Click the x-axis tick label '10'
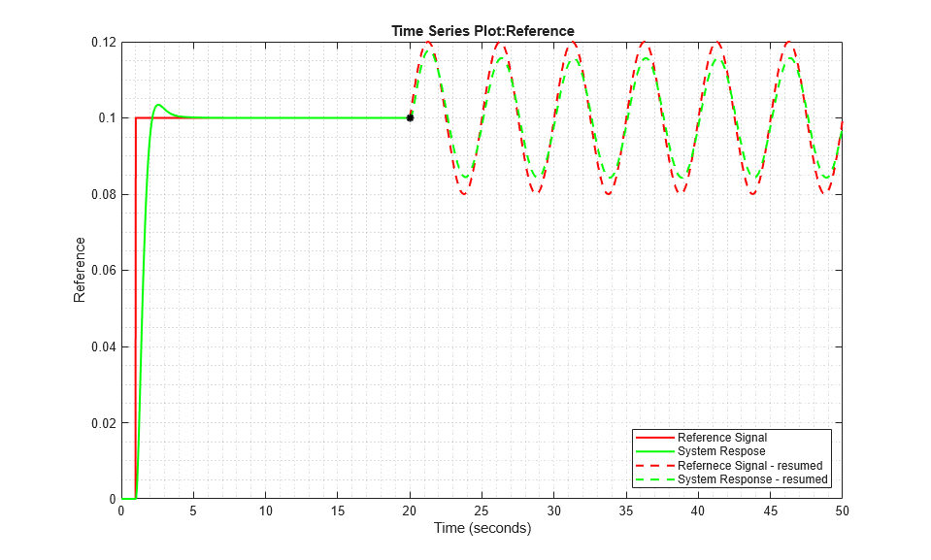Viewport: 931px width, 560px height. pyautogui.click(x=265, y=511)
